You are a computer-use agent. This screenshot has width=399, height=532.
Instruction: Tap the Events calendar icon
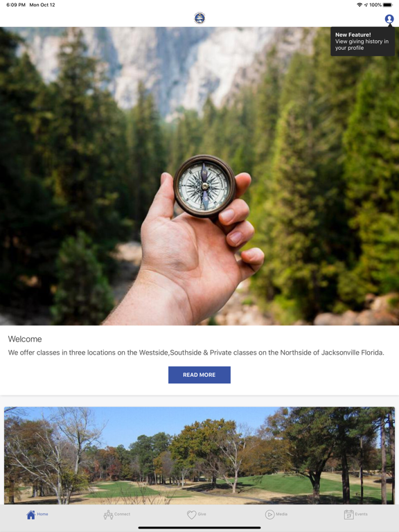(349, 515)
